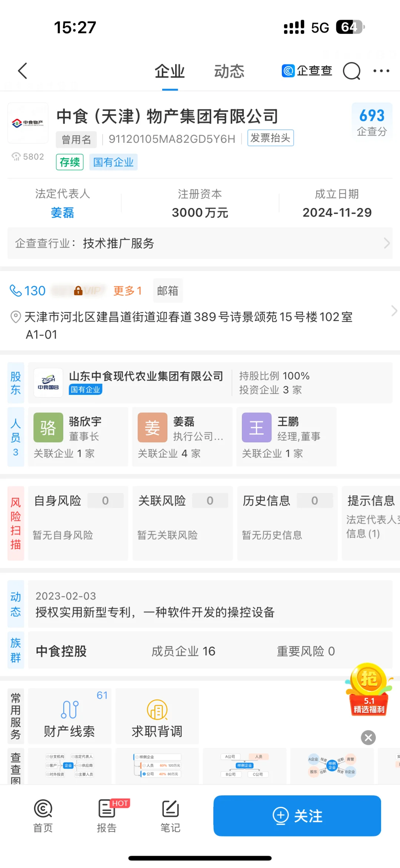
Task: Open the 股东 section label
Action: pyautogui.click(x=16, y=383)
